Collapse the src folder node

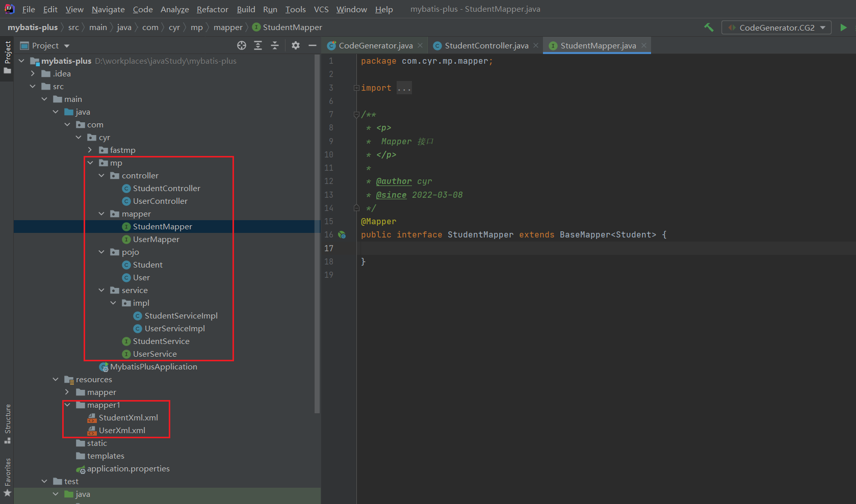[x=33, y=86]
